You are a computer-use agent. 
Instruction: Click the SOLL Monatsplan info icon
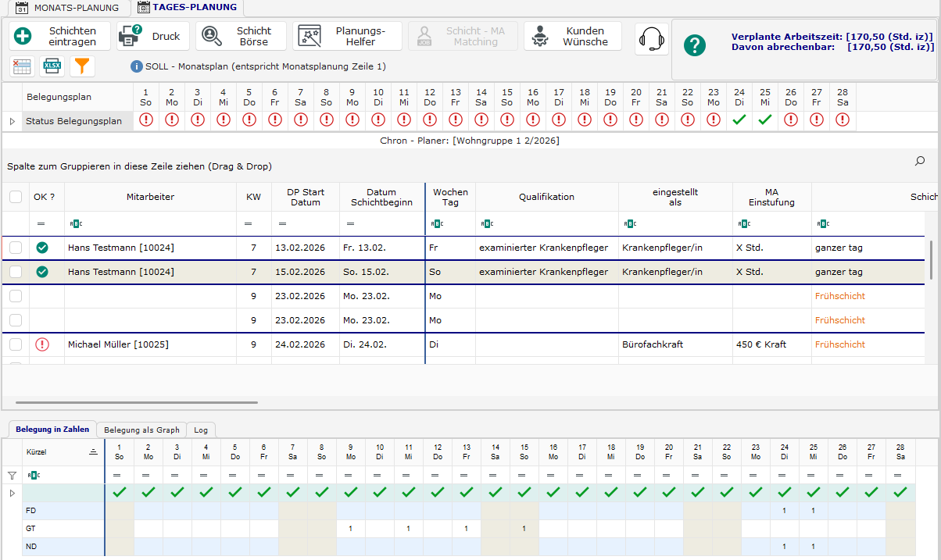click(137, 66)
